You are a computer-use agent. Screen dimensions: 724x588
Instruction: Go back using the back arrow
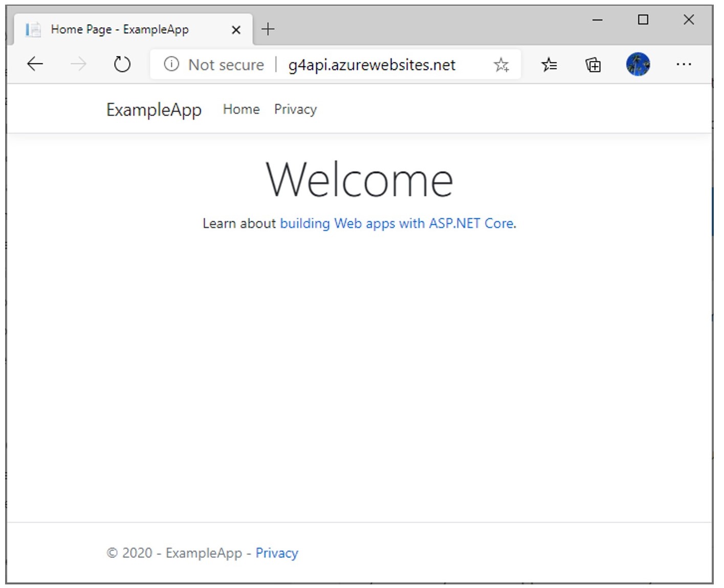tap(35, 64)
